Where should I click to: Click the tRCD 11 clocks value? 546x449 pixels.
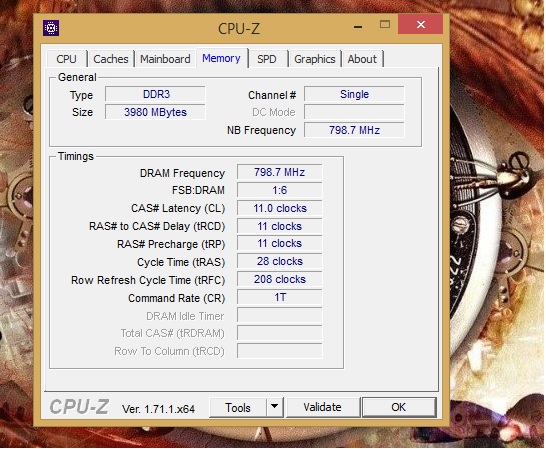point(280,226)
